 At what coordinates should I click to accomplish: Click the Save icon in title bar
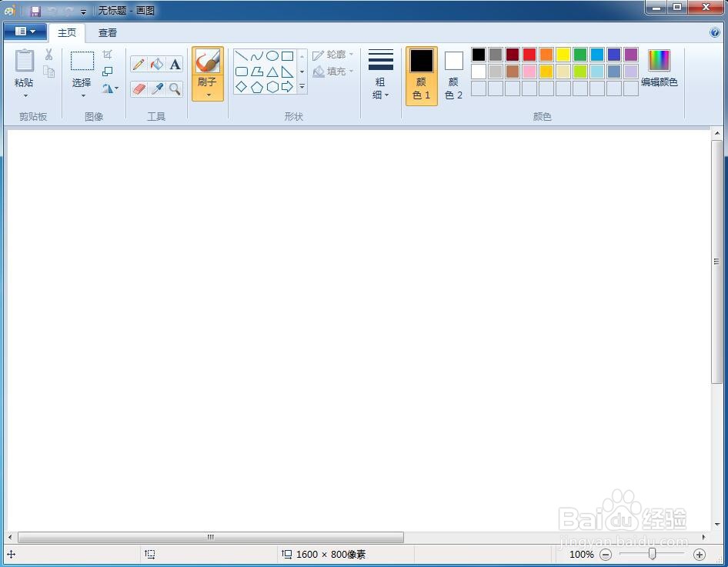coord(35,11)
